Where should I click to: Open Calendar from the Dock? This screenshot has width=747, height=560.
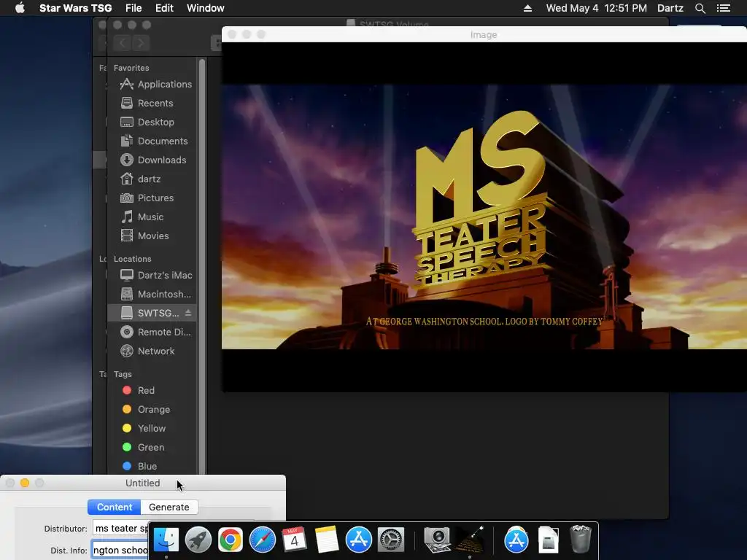(x=295, y=540)
